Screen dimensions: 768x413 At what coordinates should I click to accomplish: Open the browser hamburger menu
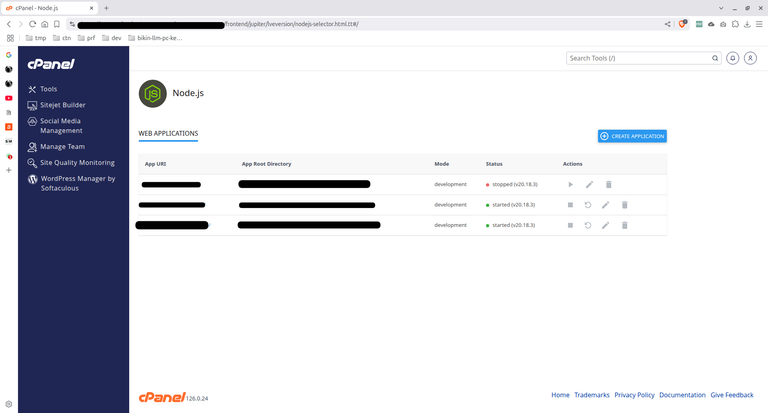click(759, 24)
